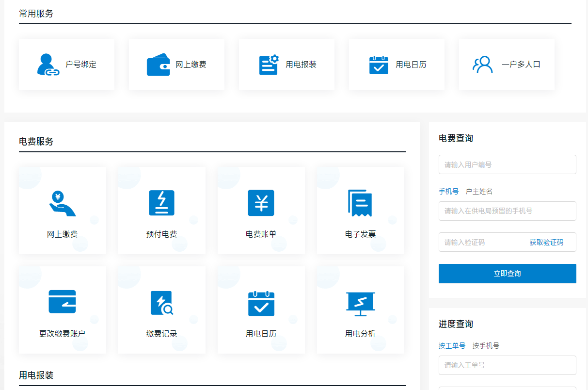Click the 电费账单 yen icon
This screenshot has height=390, width=588.
pos(261,203)
